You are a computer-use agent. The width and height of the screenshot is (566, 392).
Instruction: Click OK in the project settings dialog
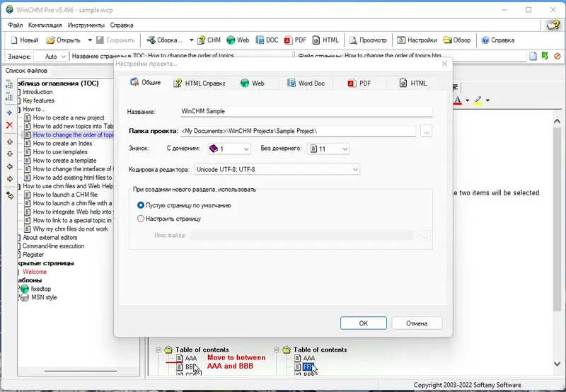tap(363, 323)
